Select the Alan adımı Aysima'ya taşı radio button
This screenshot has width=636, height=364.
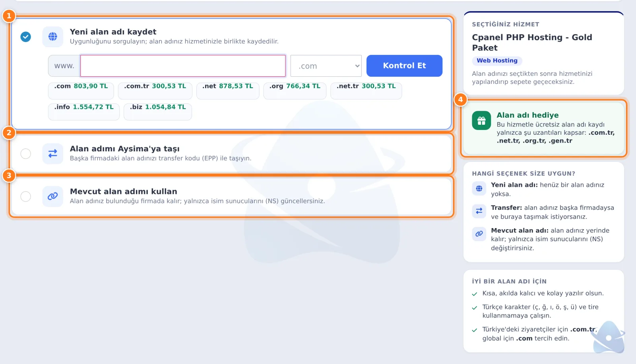[x=26, y=153]
